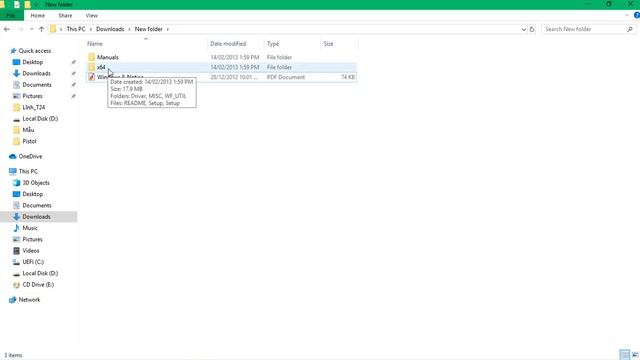Open the Home ribbon tab
The height and width of the screenshot is (360, 640).
tap(38, 16)
